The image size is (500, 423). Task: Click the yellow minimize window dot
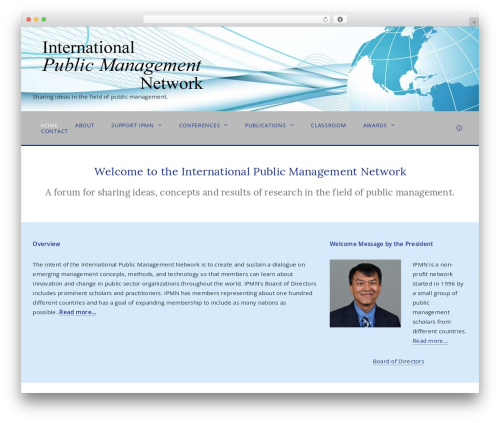(x=36, y=19)
